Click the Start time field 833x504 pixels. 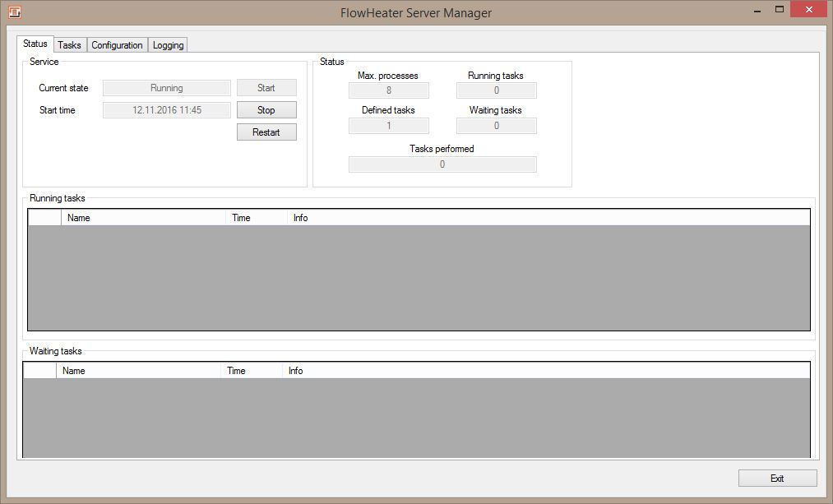(166, 110)
